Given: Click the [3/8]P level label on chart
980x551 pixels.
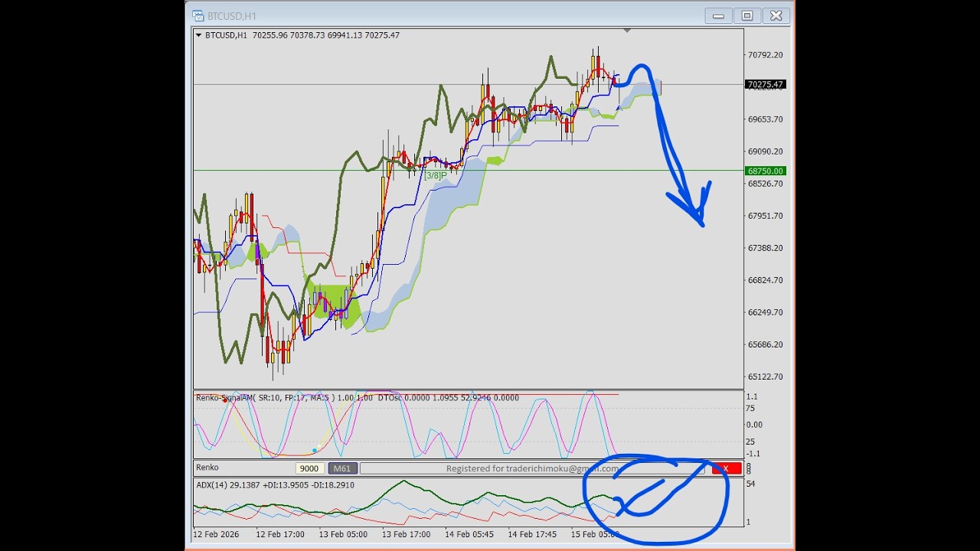Looking at the screenshot, I should [x=436, y=175].
